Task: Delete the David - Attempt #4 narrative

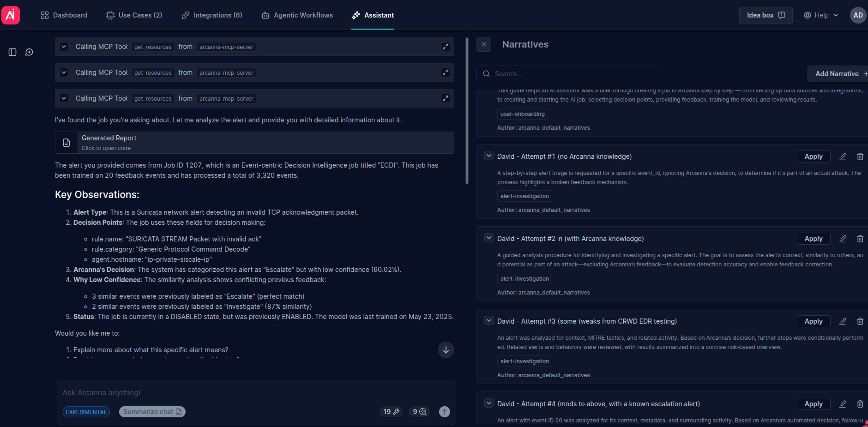Action: tap(860, 404)
